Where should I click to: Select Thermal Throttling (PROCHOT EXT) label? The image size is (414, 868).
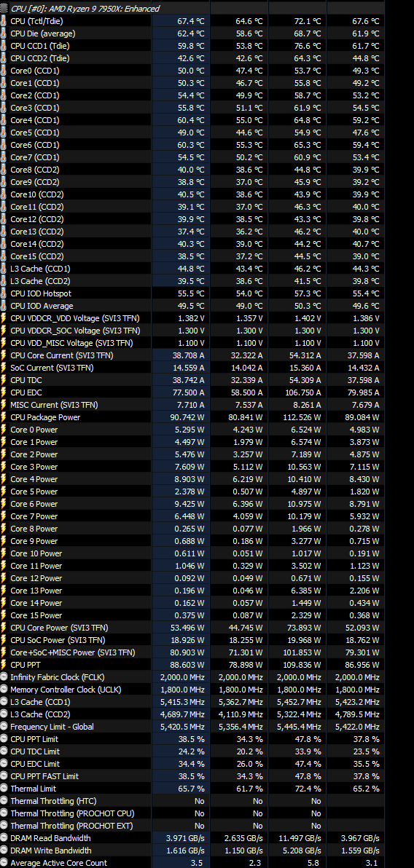pyautogui.click(x=72, y=825)
